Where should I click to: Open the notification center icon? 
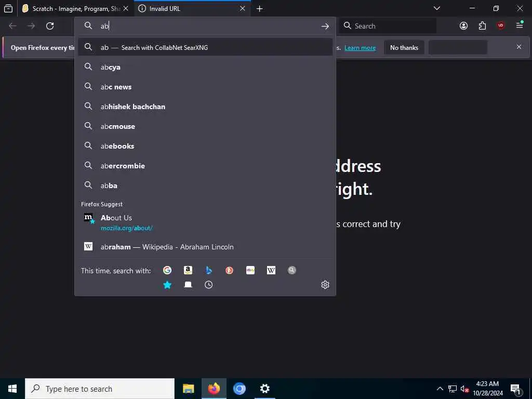click(x=515, y=389)
